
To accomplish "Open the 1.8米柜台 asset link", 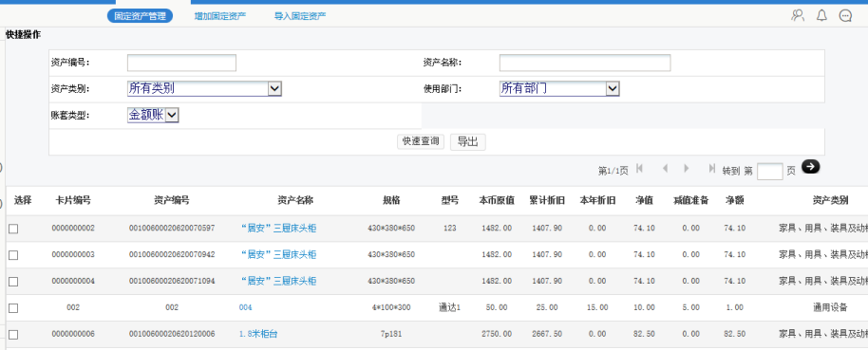I will [x=258, y=334].
